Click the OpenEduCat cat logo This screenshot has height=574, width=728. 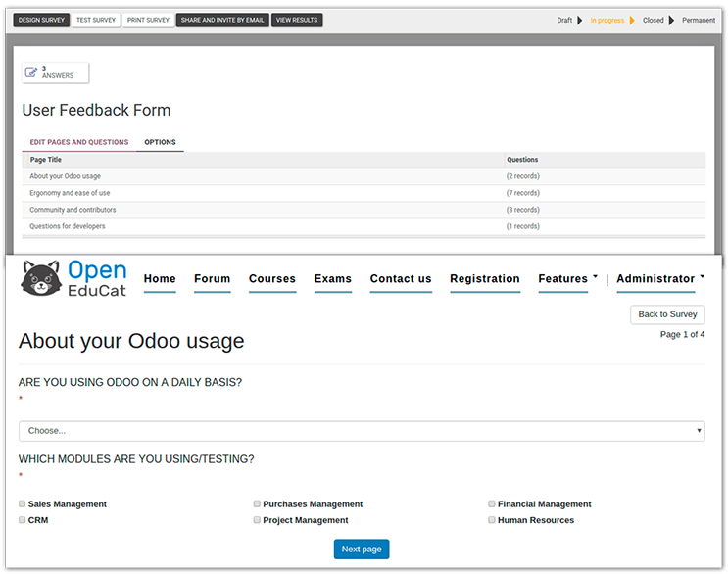[41, 278]
